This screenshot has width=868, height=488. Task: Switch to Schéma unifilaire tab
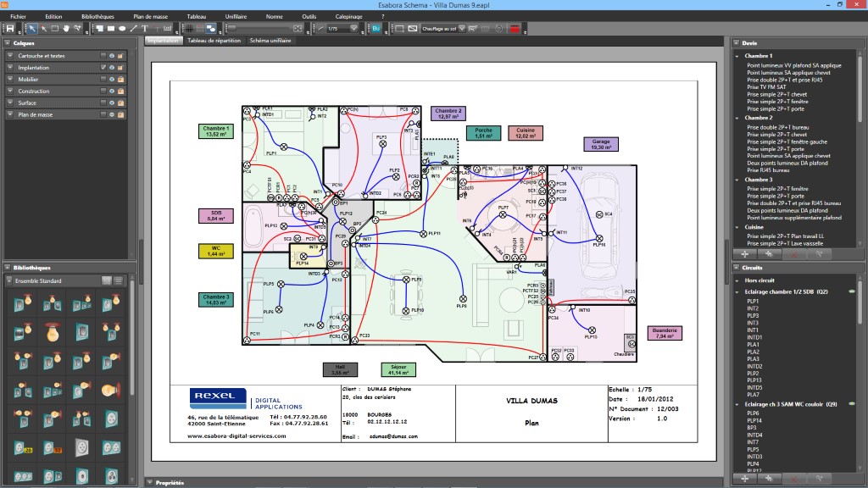[270, 41]
